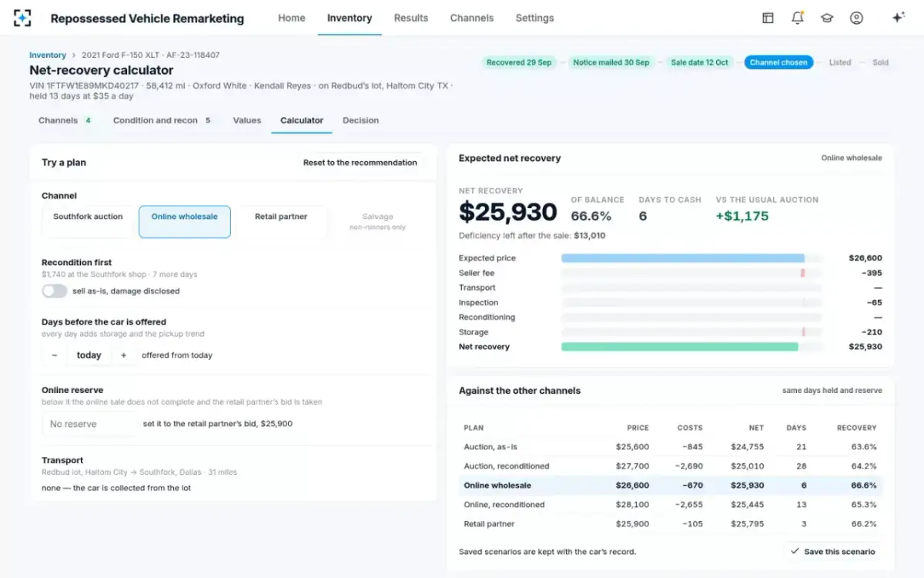Open the learning cap icon
This screenshot has height=578, width=924.
pyautogui.click(x=827, y=18)
